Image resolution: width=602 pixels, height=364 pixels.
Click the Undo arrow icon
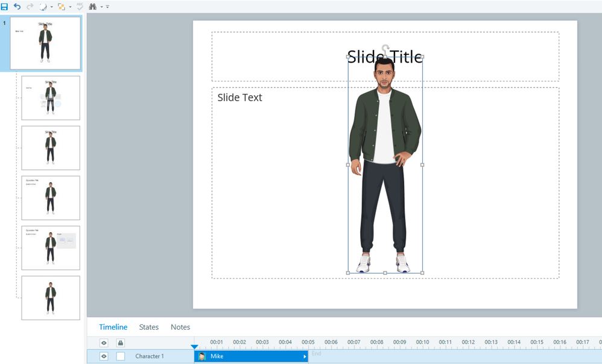(x=17, y=6)
